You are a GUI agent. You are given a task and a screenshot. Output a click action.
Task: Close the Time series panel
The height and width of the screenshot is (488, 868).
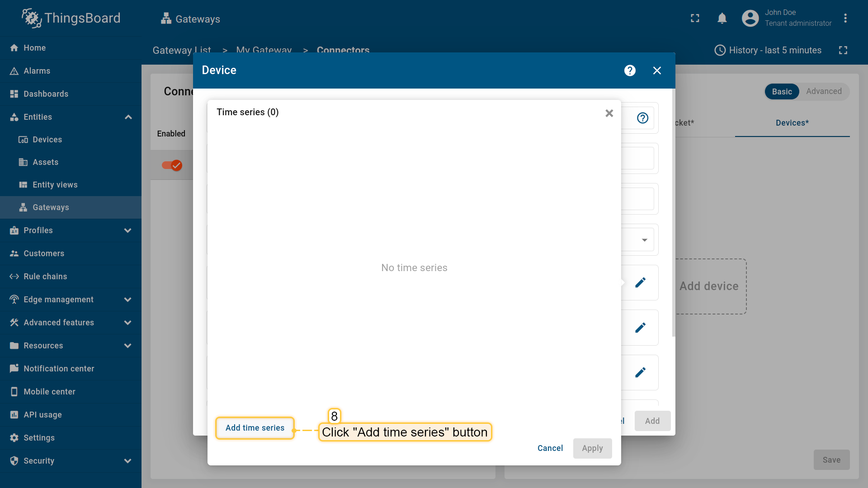click(609, 113)
